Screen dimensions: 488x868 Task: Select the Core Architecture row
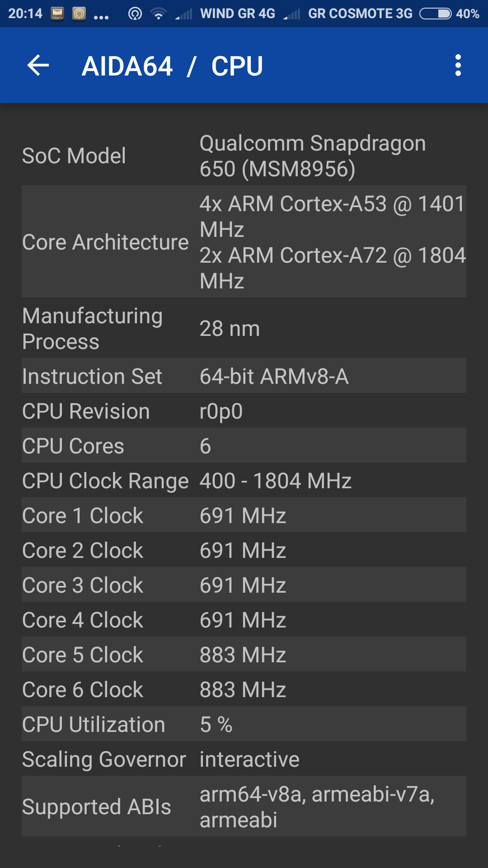[244, 242]
